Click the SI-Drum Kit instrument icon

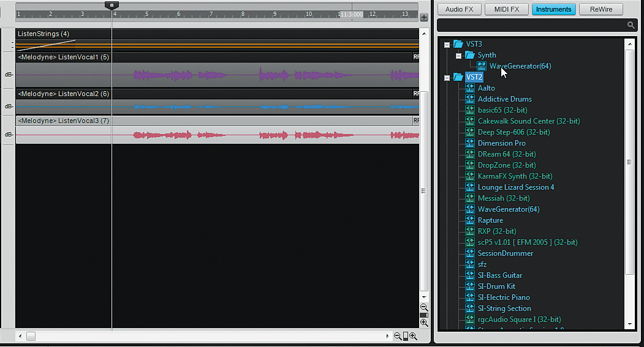point(470,286)
